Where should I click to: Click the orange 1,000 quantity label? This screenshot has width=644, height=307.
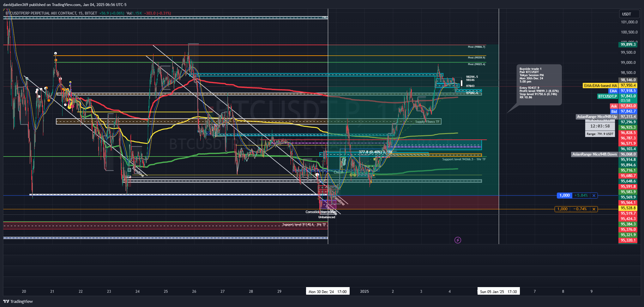[x=562, y=209]
